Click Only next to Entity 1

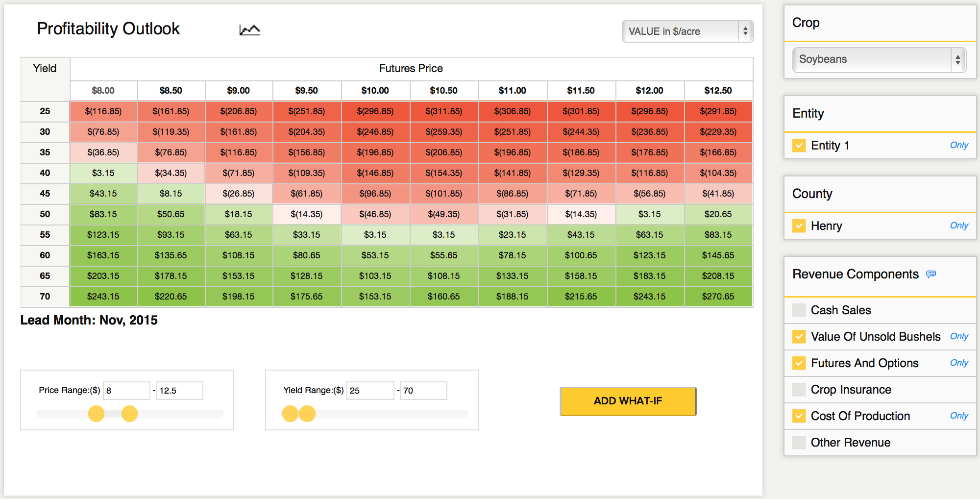click(959, 145)
